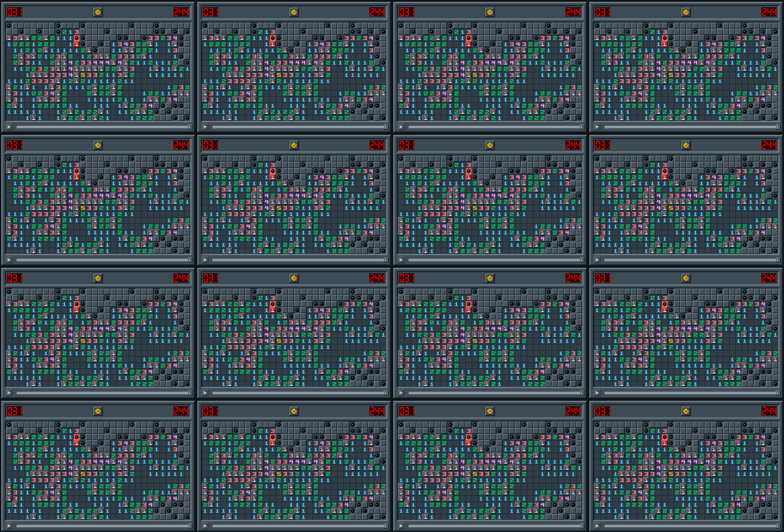Image resolution: width=784 pixels, height=532 pixels.
Task: Click the sad face in the top-right board
Action: (686, 12)
